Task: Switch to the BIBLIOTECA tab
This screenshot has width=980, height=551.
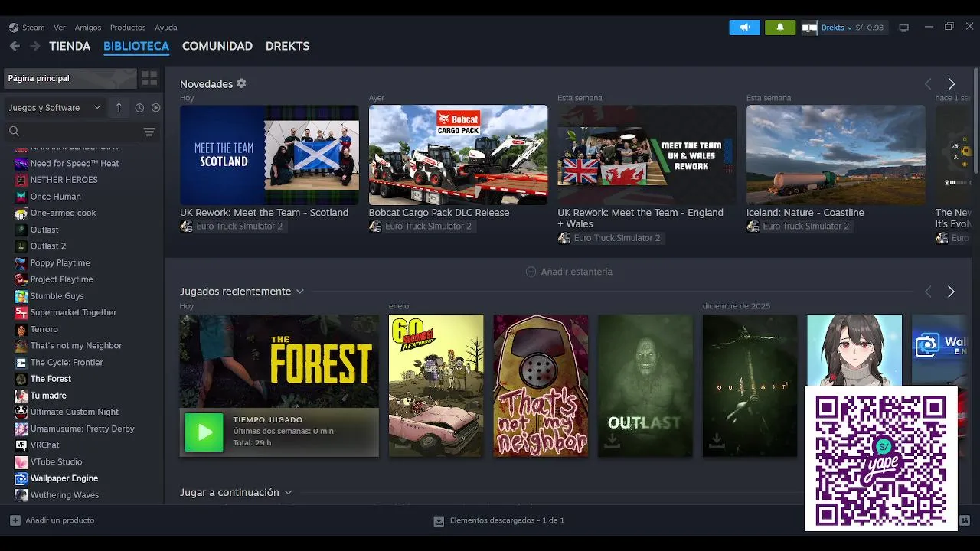Action: (136, 46)
